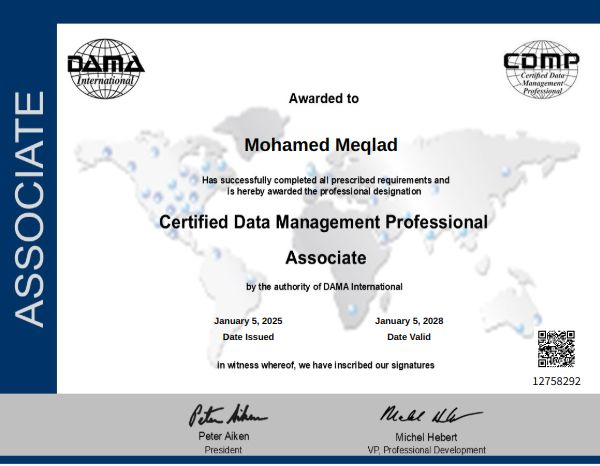The width and height of the screenshot is (600, 466).
Task: Click Peter Aiken's handwritten signature
Action: pyautogui.click(x=228, y=415)
